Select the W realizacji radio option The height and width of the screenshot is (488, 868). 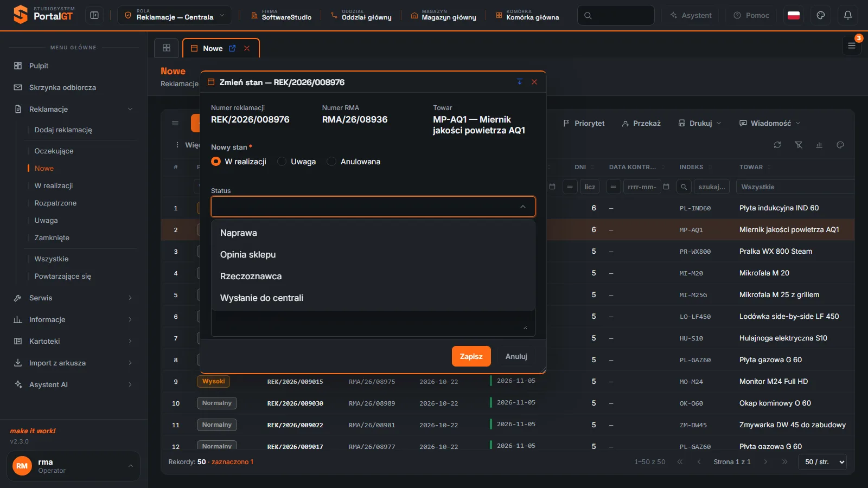pos(216,162)
